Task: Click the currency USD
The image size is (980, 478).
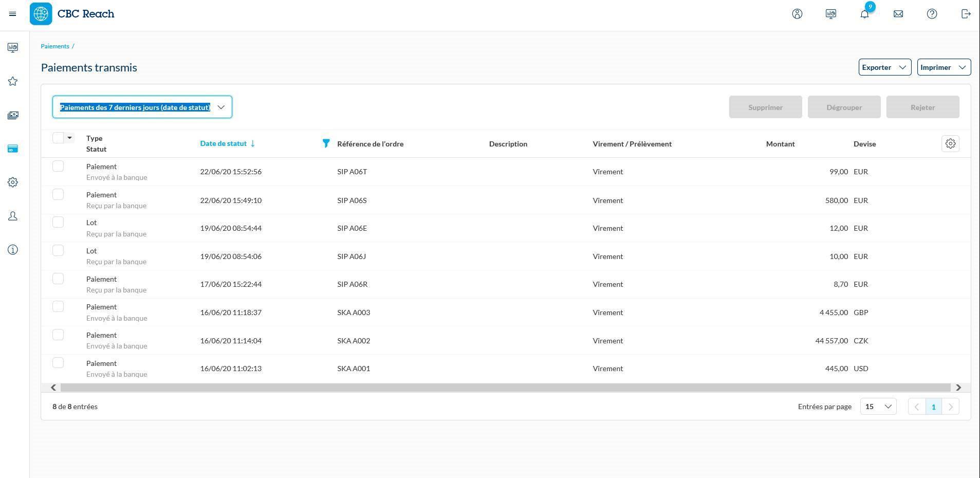Action: pos(861,369)
